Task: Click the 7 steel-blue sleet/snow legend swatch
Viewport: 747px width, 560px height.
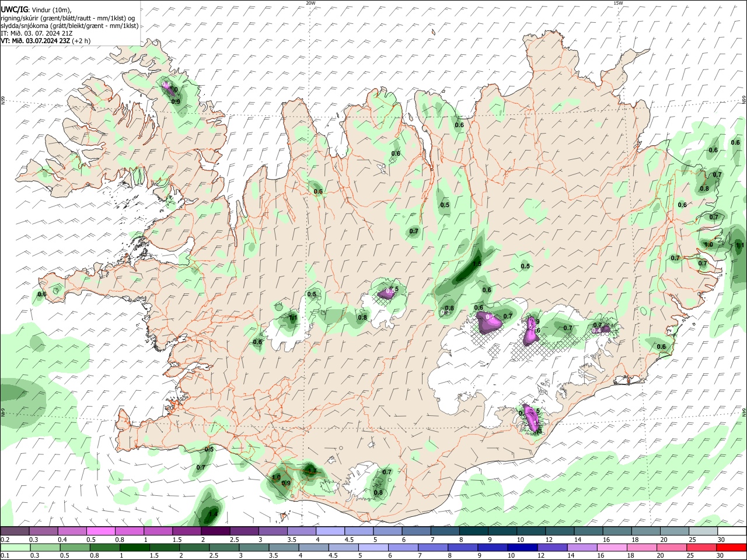Action: point(445,531)
